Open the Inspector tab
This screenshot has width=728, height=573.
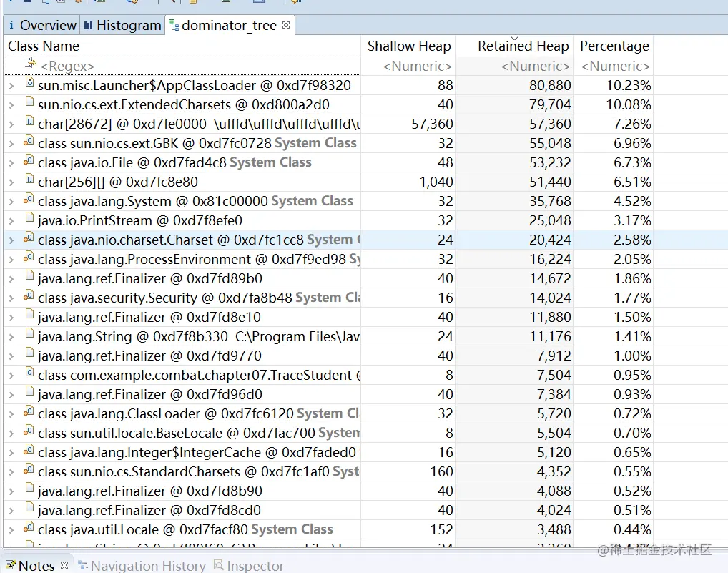[249, 566]
